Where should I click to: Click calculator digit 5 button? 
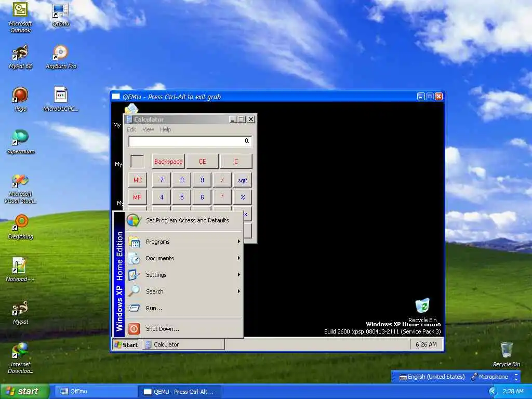(182, 197)
